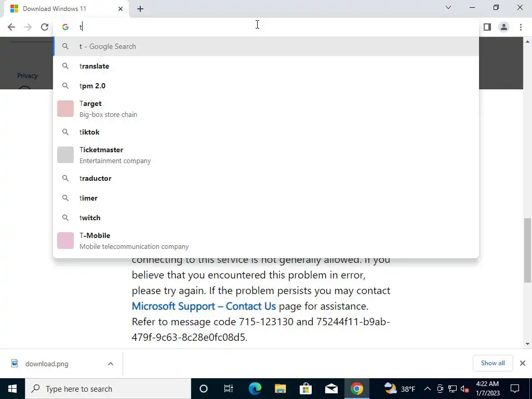Choose the 'traductor' suggestion
Image resolution: width=532 pixels, height=399 pixels.
[x=266, y=178]
